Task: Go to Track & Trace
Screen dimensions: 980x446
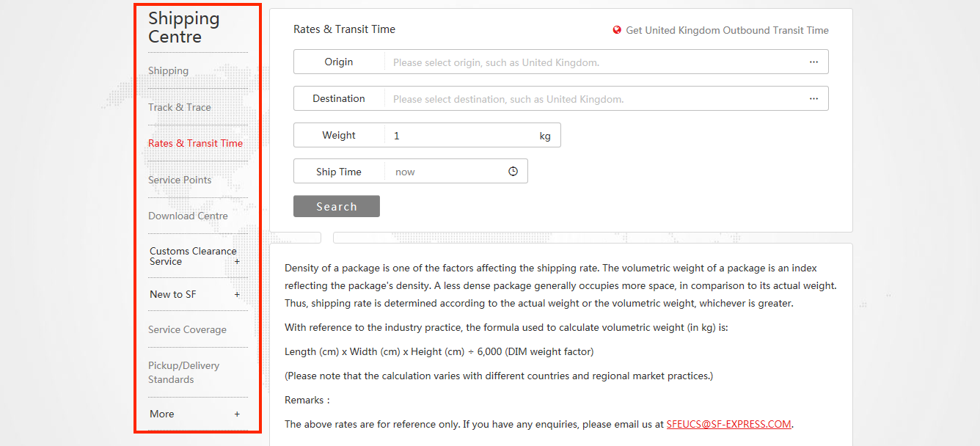Action: coord(180,107)
